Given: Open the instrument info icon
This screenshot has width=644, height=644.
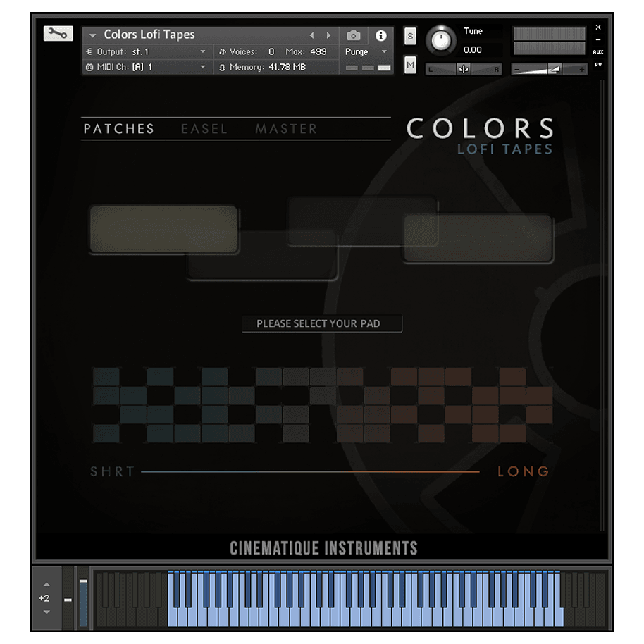Looking at the screenshot, I should pyautogui.click(x=380, y=36).
